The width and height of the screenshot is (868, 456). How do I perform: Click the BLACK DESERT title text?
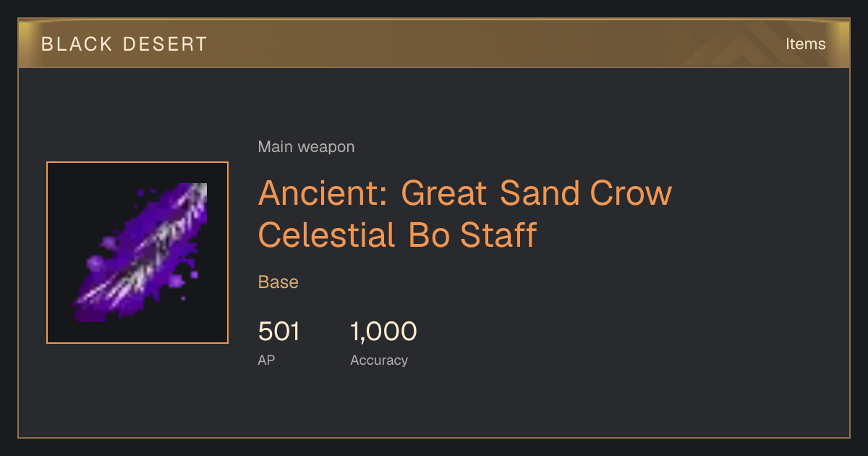pos(124,44)
